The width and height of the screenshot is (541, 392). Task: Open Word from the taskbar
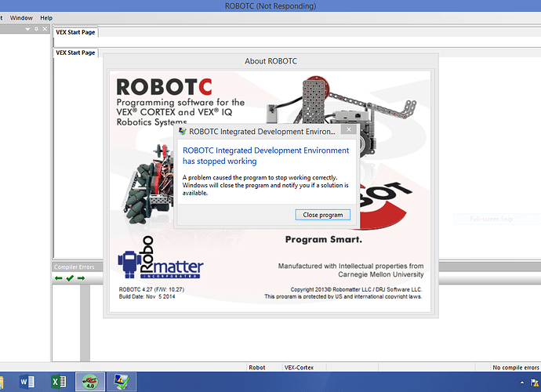[x=27, y=382]
